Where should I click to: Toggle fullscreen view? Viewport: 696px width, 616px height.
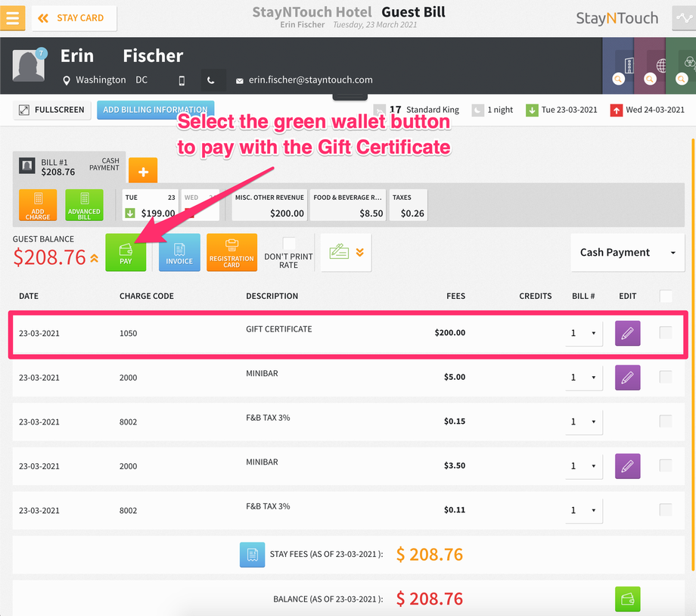tap(52, 110)
